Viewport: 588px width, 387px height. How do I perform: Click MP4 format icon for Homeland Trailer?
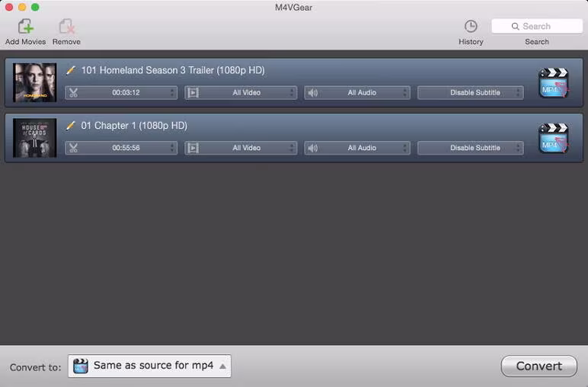(x=554, y=83)
